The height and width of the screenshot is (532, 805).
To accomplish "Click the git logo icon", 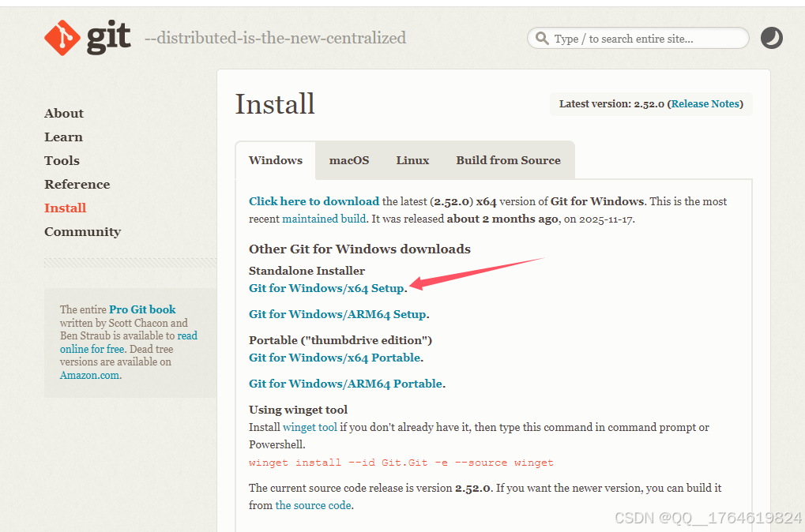I will tap(62, 38).
